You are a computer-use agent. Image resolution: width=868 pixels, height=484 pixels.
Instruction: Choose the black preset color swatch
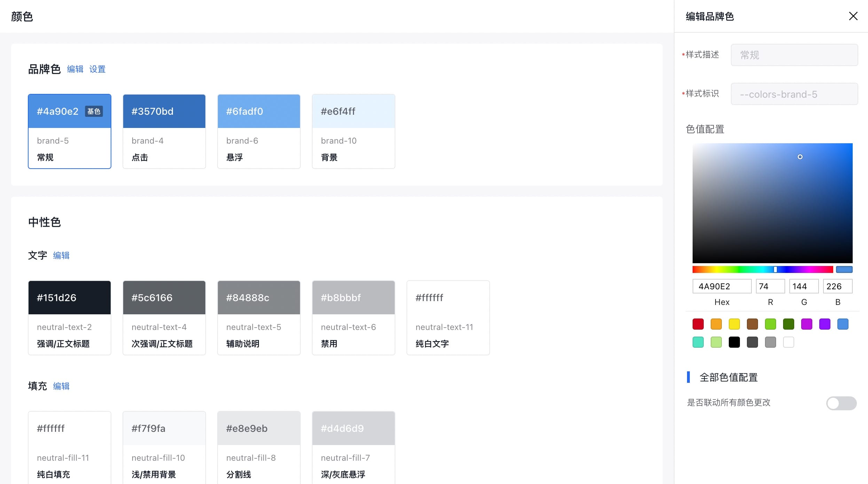tap(734, 342)
